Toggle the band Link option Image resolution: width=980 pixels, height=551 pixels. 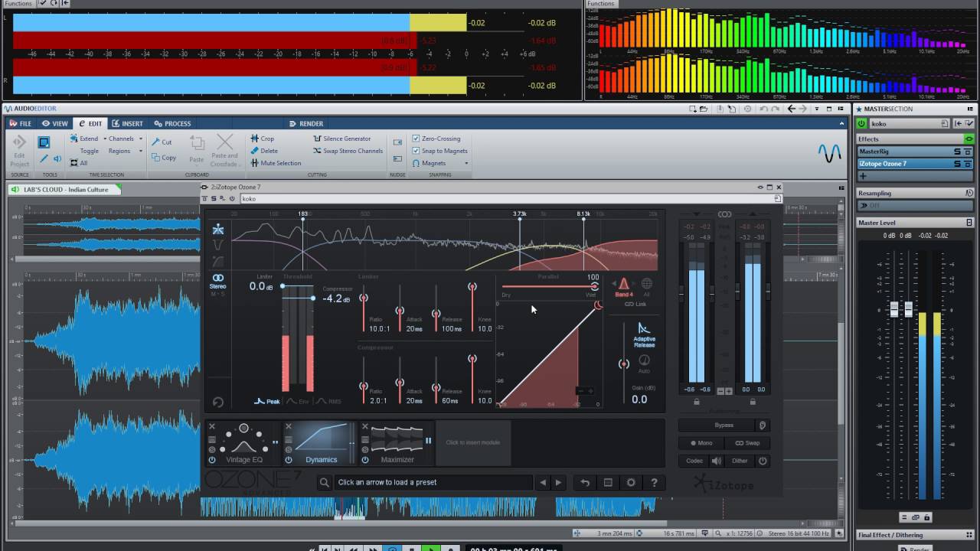pyautogui.click(x=635, y=305)
